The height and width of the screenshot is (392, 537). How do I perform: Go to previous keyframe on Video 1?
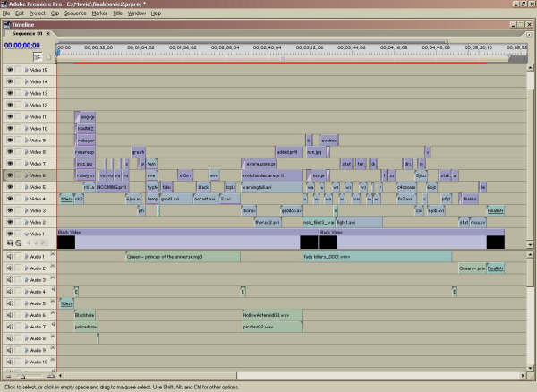(29, 243)
